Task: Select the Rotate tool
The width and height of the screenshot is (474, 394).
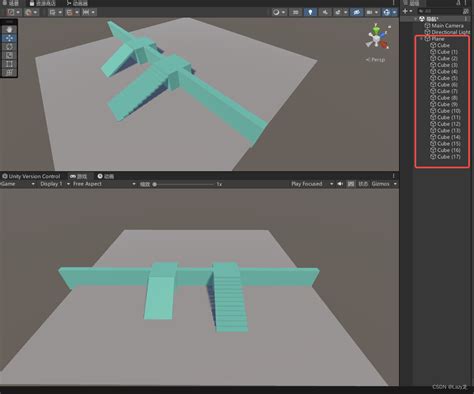Action: coord(9,47)
